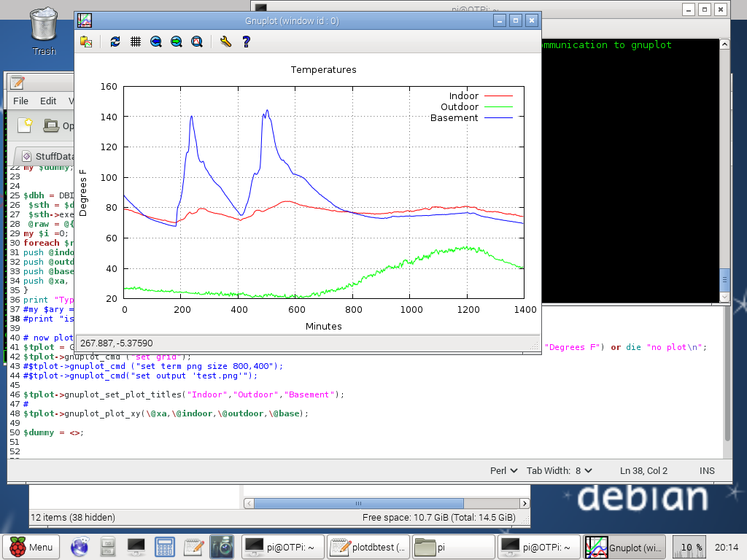Open the Perl language dropdown
Screen dimensions: 747x560
pyautogui.click(x=503, y=470)
